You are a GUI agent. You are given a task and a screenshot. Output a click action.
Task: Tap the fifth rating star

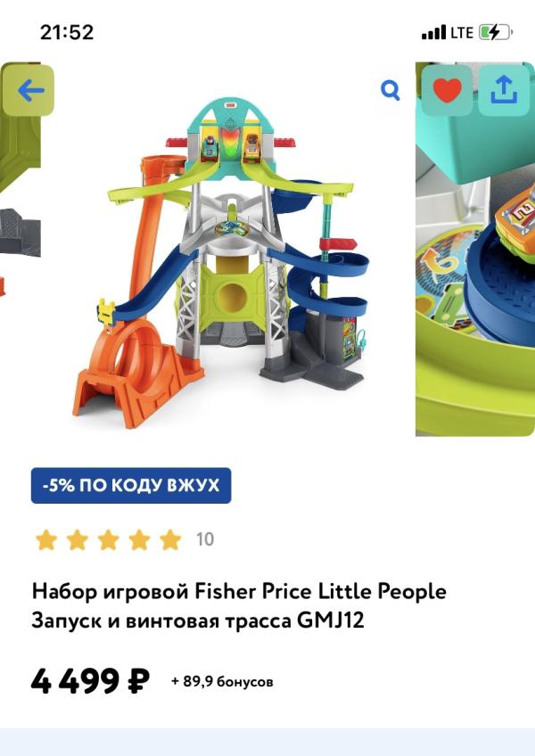169,539
